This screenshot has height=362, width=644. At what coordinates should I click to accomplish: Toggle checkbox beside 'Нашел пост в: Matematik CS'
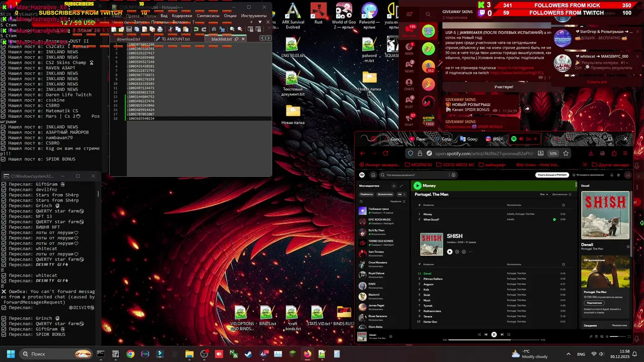tap(4, 111)
